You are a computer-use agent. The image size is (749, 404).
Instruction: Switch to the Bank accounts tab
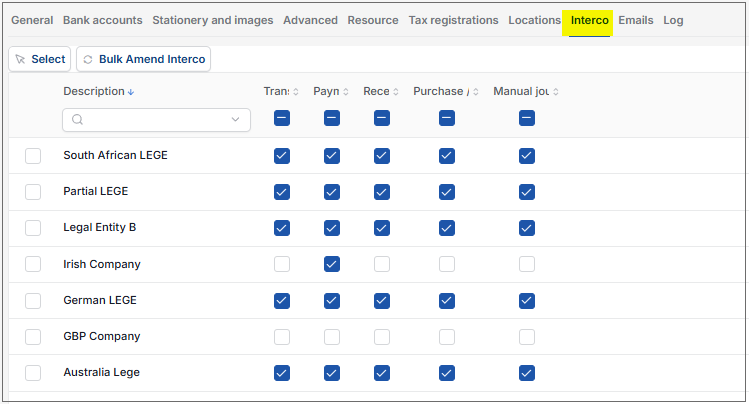(103, 20)
